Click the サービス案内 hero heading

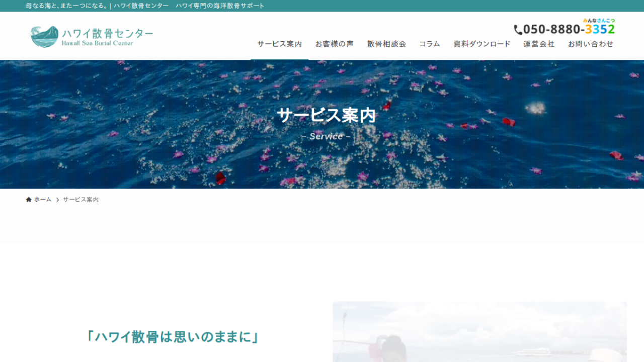(326, 116)
